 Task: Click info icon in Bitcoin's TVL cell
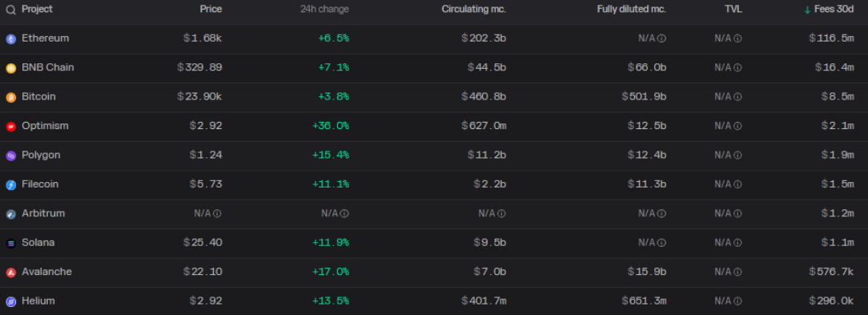(737, 96)
